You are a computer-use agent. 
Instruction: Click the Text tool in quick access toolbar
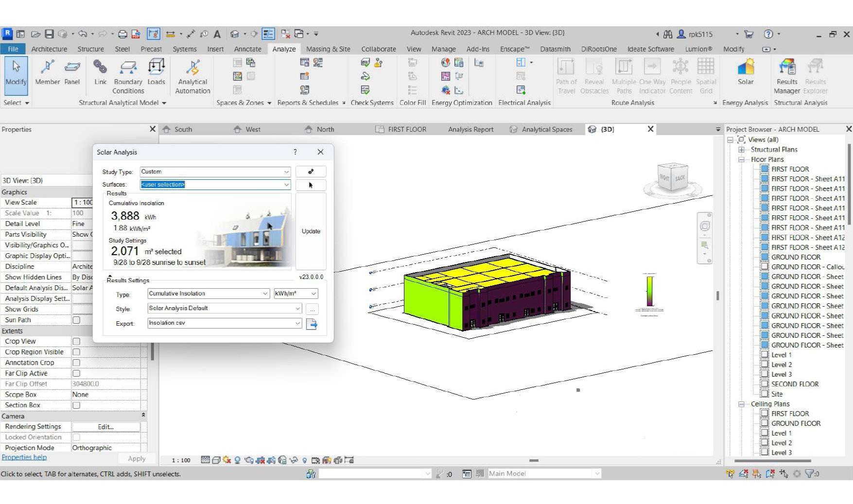coord(217,34)
